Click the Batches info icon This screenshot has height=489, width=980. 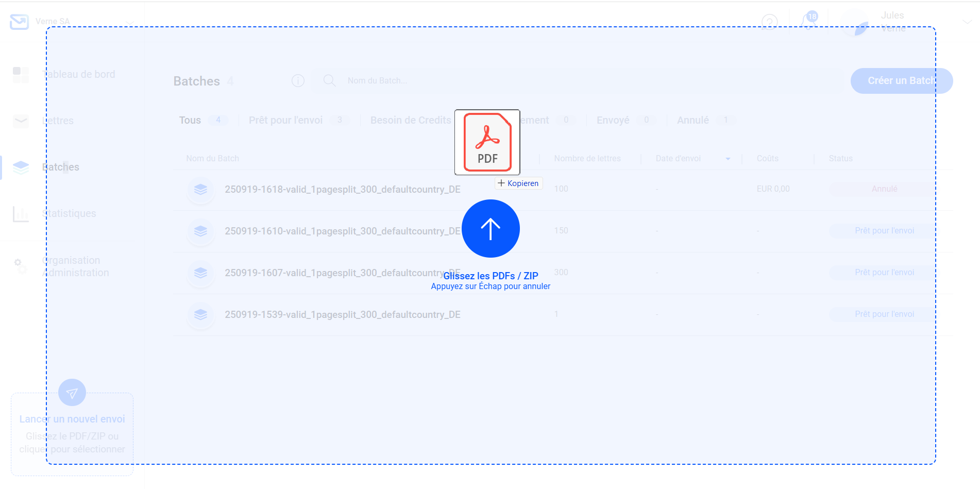[x=298, y=81]
